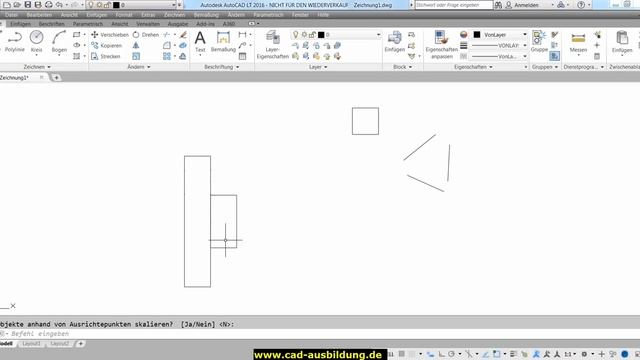Screen dimensions: 640x360
Task: Click the new file icon in quick access toolbar
Action: [x=7, y=5]
